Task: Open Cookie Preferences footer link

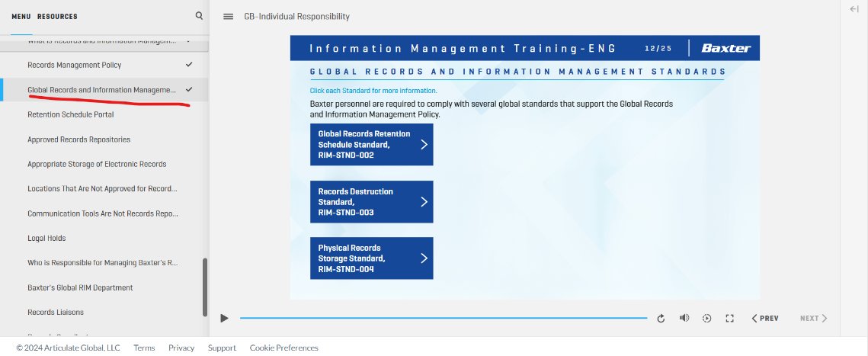Action: (284, 348)
